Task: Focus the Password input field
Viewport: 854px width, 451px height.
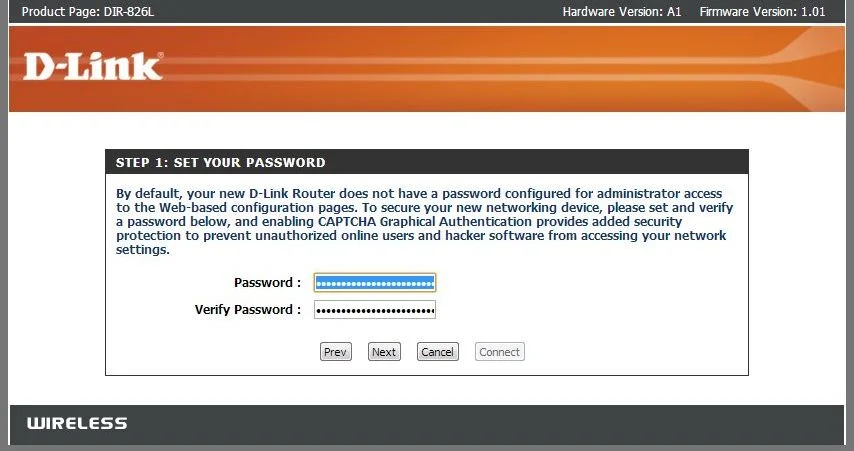Action: point(375,283)
